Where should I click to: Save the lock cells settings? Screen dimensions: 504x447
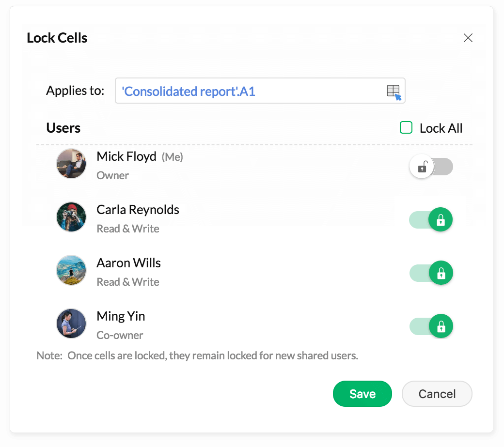(x=362, y=394)
